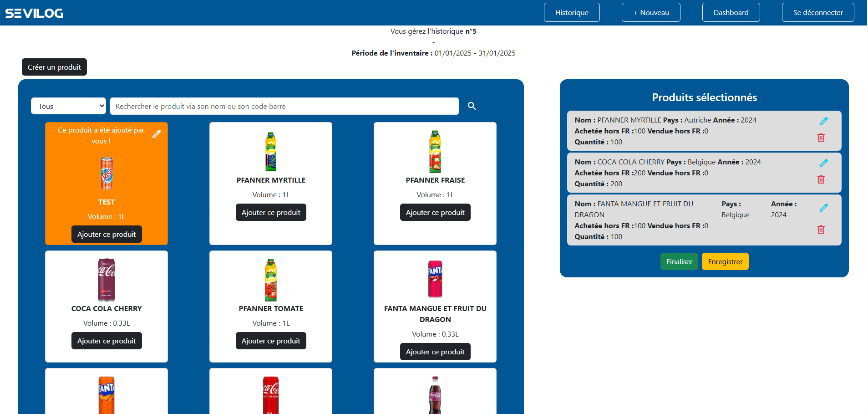Delete selected PFANNER MYRTILLE entry
868x414 pixels.
(821, 138)
